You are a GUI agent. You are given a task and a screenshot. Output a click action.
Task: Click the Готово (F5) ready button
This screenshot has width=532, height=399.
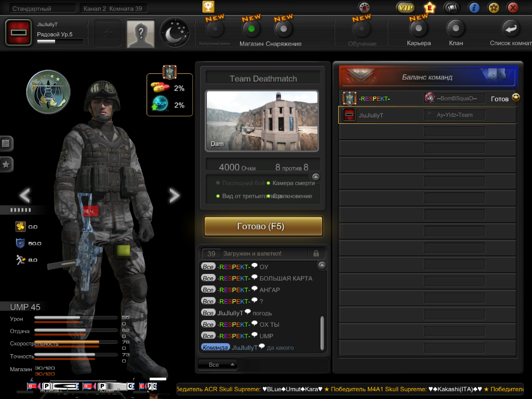coord(263,227)
